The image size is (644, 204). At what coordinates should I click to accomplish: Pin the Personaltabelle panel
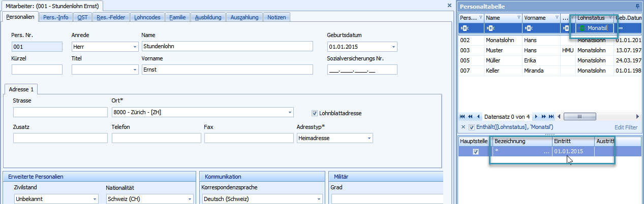pos(638,6)
